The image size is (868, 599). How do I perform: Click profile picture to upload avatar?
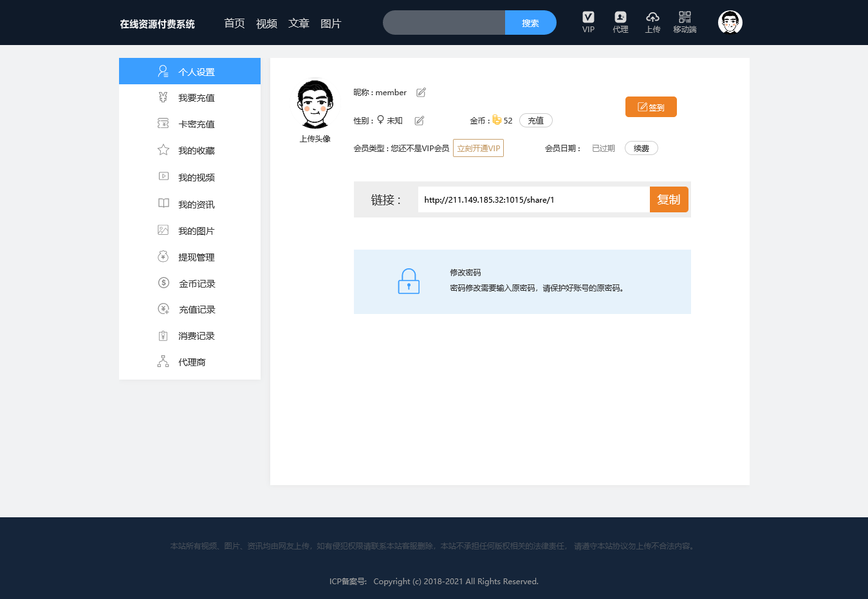point(315,105)
